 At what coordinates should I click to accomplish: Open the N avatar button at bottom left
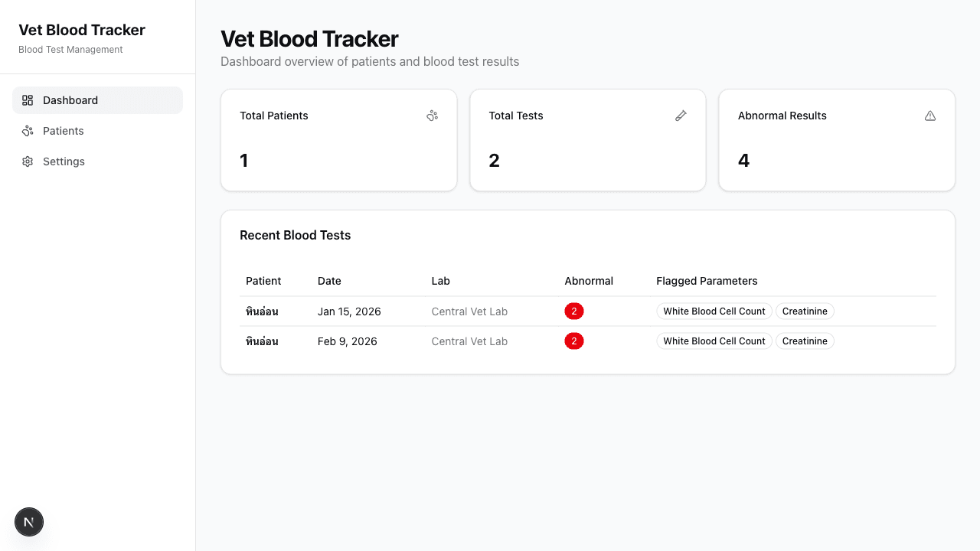pyautogui.click(x=28, y=521)
